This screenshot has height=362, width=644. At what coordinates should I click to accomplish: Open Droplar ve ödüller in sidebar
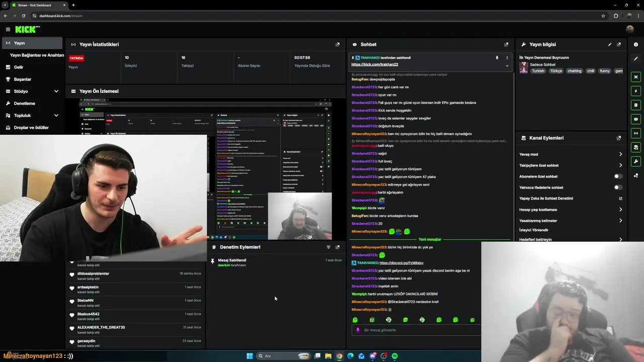[32, 128]
